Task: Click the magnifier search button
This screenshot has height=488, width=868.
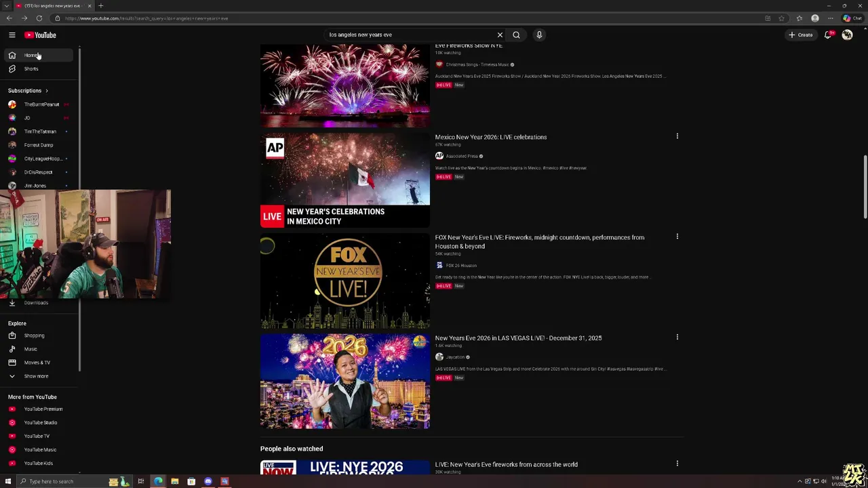Action: [x=516, y=35]
